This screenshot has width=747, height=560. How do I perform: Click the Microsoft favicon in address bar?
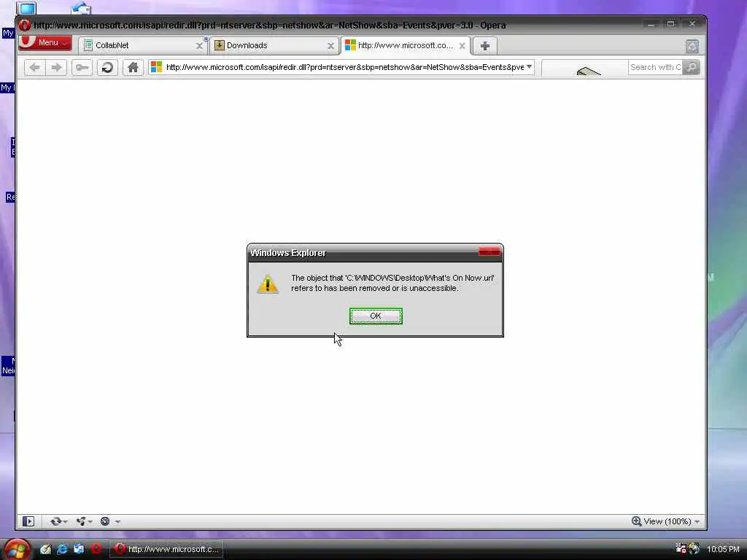pyautogui.click(x=156, y=67)
